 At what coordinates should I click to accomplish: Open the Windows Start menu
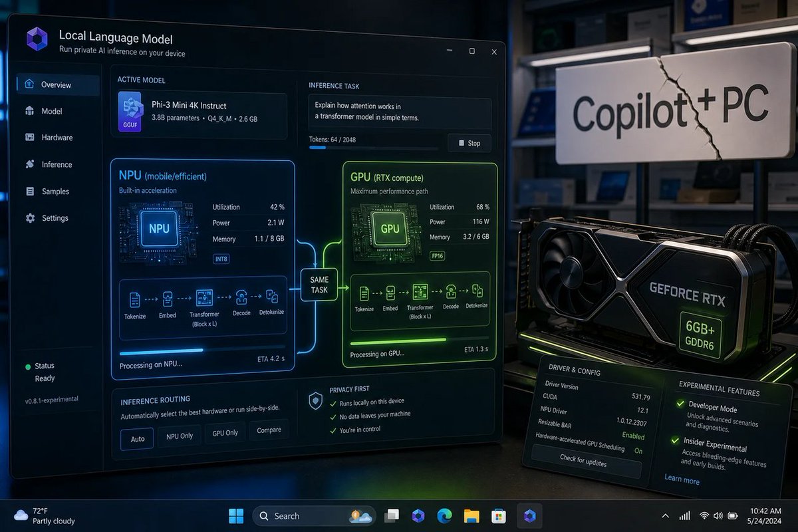point(236,515)
